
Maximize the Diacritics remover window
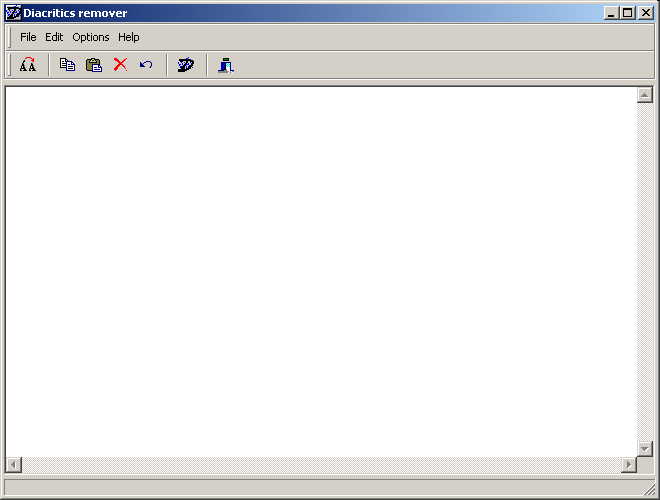point(628,13)
